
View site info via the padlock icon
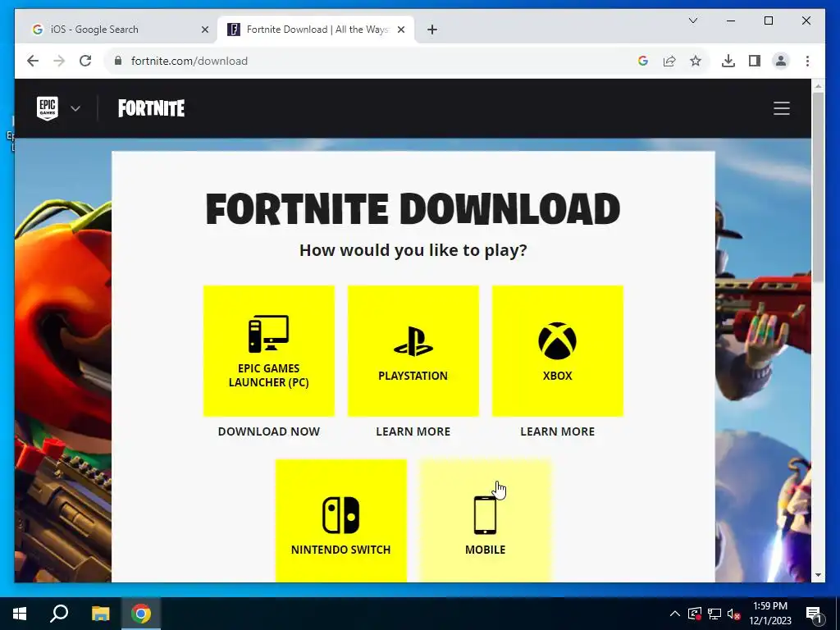coord(118,61)
